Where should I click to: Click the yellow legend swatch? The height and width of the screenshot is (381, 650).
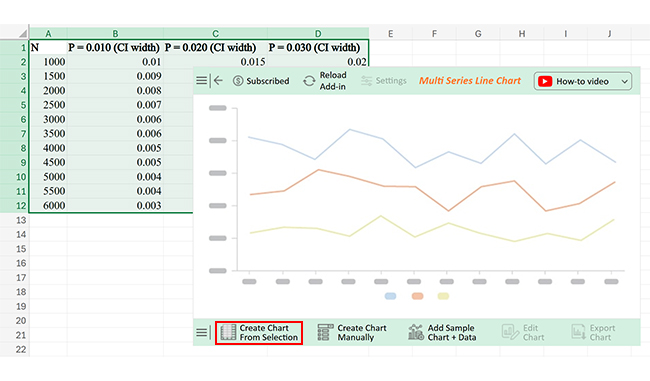[x=444, y=296]
